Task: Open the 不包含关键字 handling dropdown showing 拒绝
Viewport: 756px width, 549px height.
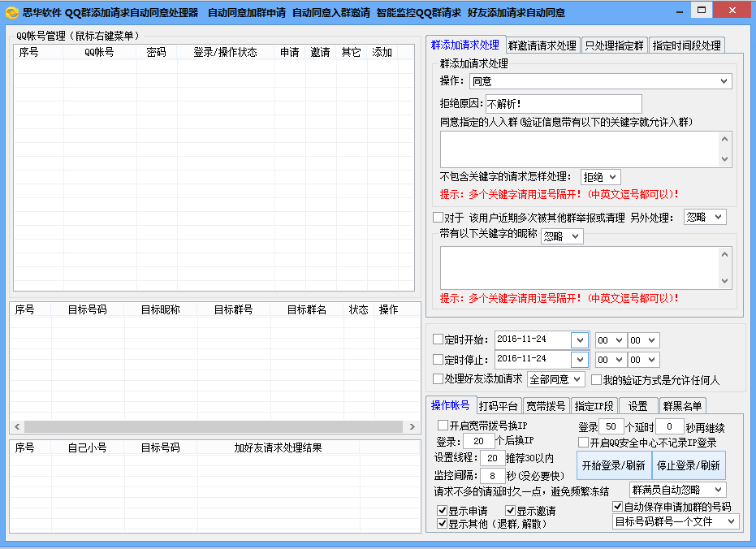Action: pos(601,177)
